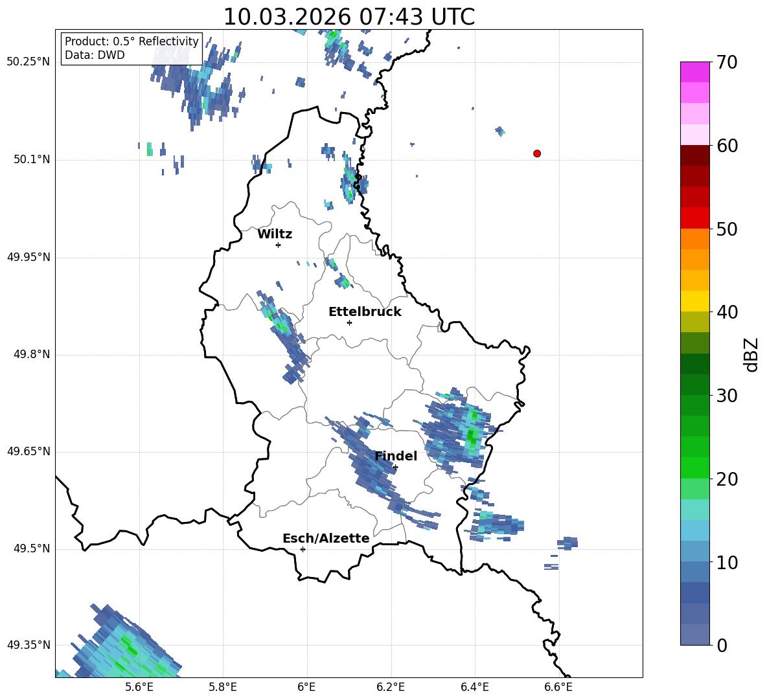Click the 49.5°N latitude label
767x700 pixels.
[x=32, y=548]
